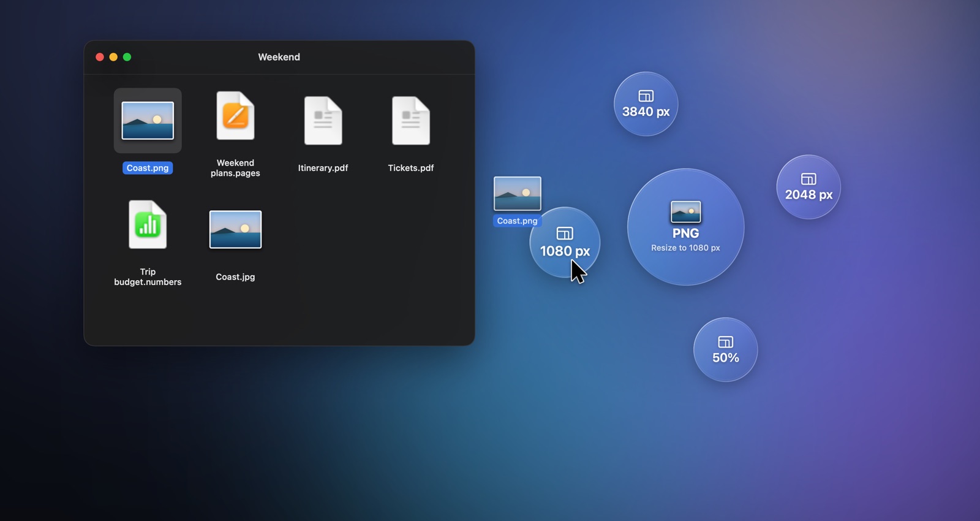Select the Trip budget.numbers spreadsheet icon
This screenshot has height=521, width=980.
(x=148, y=224)
